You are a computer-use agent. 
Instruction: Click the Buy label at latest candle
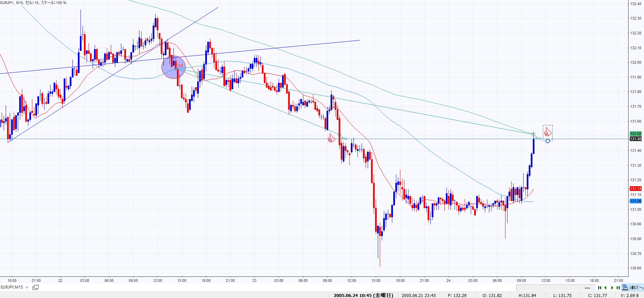point(538,138)
